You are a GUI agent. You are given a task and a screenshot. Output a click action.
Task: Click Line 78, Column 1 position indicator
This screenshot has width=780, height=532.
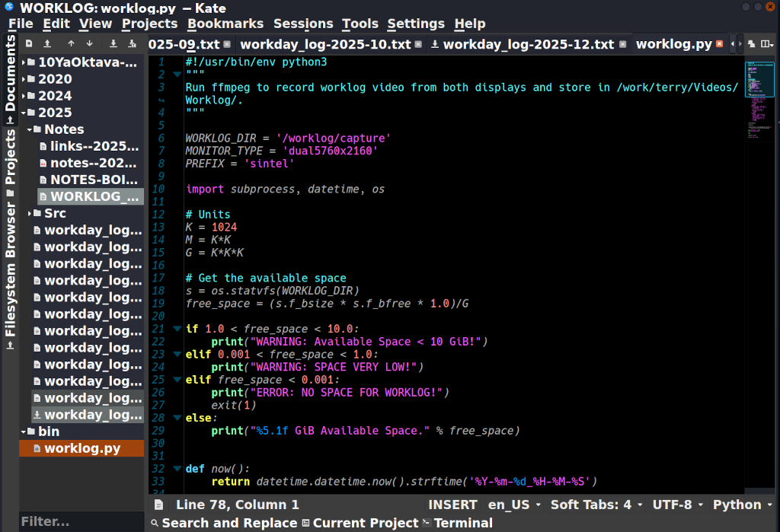click(x=237, y=505)
